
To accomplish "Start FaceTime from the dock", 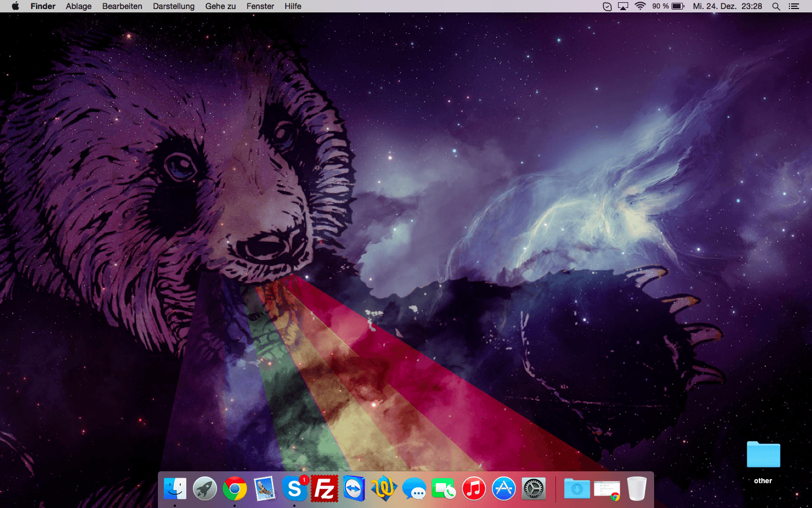I will (x=444, y=489).
